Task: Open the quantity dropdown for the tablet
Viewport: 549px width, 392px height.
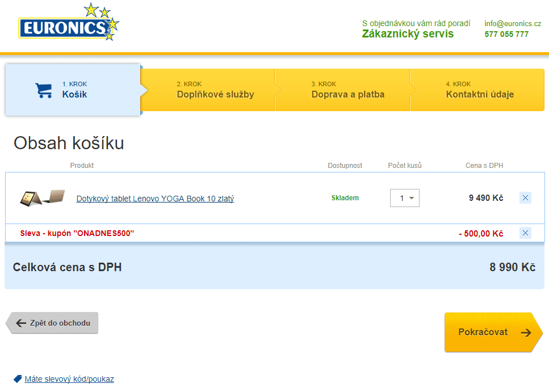Action: pos(405,198)
